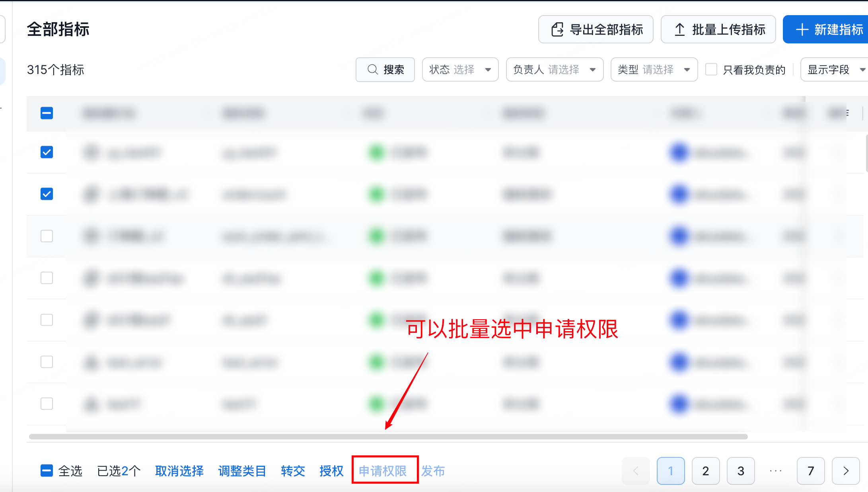Expand the 显示字段 dropdown
This screenshot has height=492, width=868.
pyautogui.click(x=834, y=70)
